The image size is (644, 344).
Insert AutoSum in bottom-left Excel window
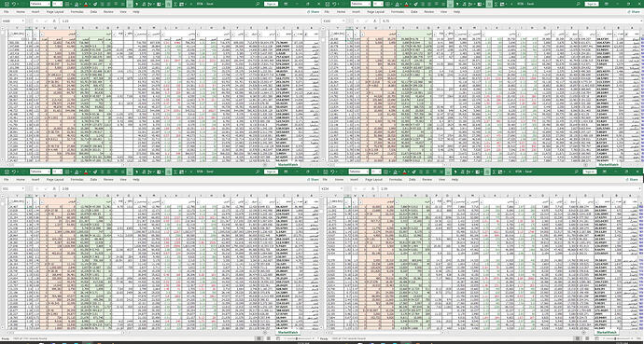(175, 172)
